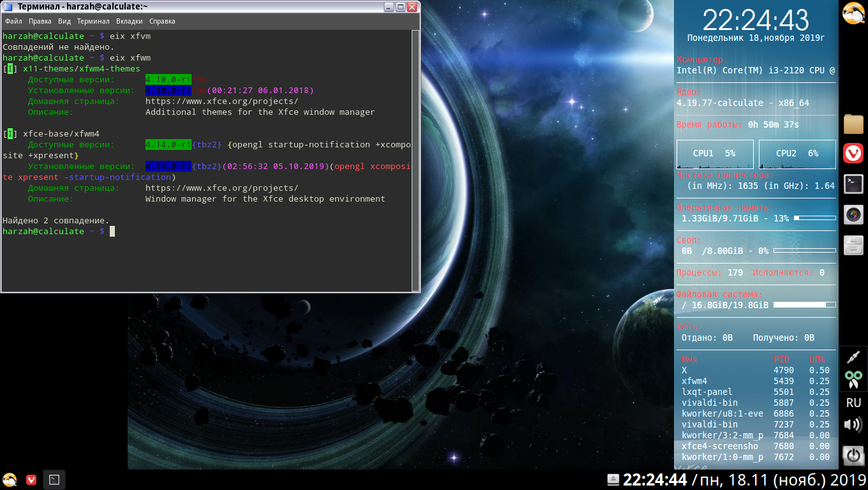
Task: Open the Файл menu in terminal
Action: pos(13,21)
